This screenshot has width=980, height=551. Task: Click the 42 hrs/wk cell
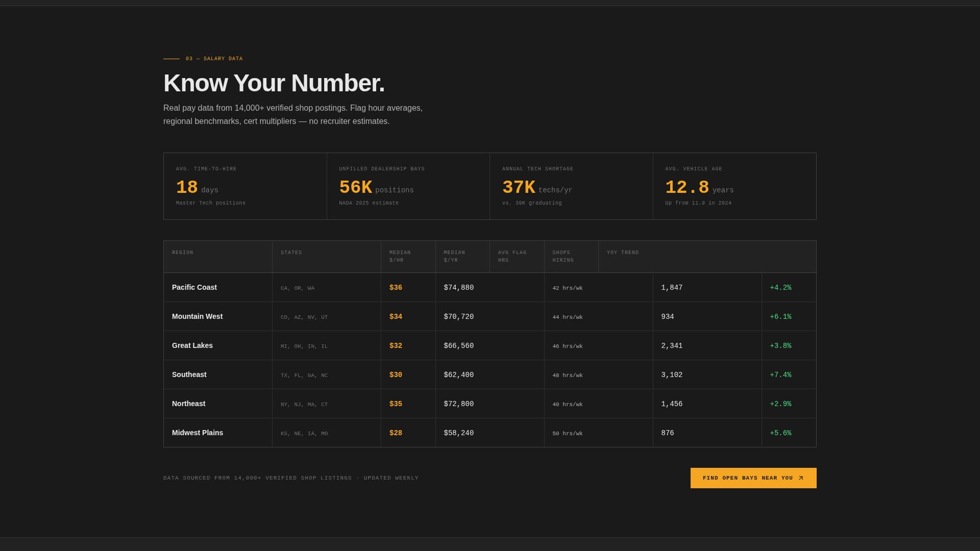pyautogui.click(x=599, y=287)
